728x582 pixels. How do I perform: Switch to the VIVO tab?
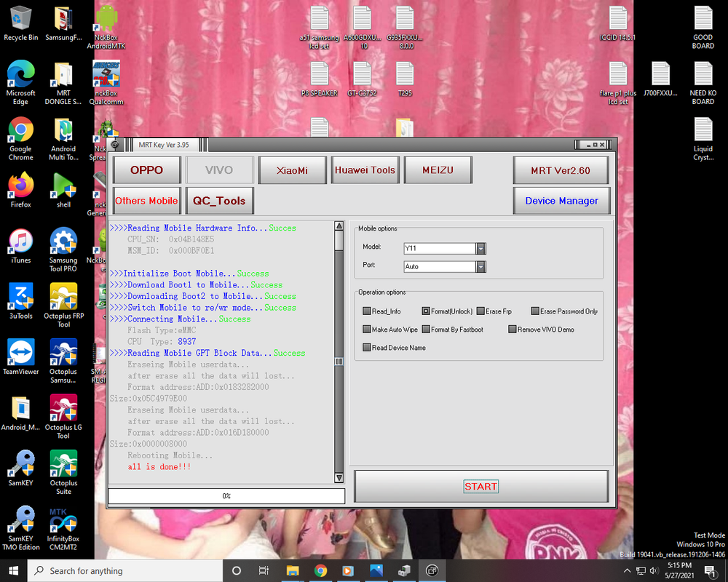(219, 170)
